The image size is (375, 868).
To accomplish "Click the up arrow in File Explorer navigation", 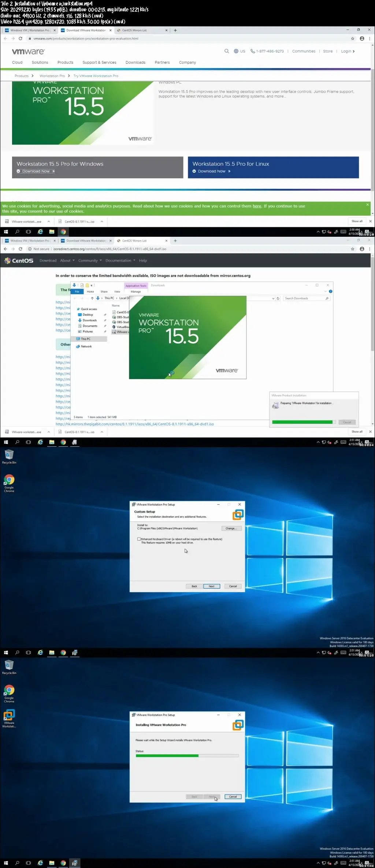I will coord(92,298).
